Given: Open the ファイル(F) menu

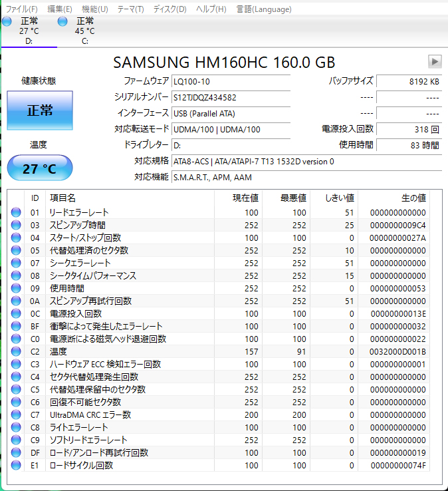Looking at the screenshot, I should click(x=21, y=9).
